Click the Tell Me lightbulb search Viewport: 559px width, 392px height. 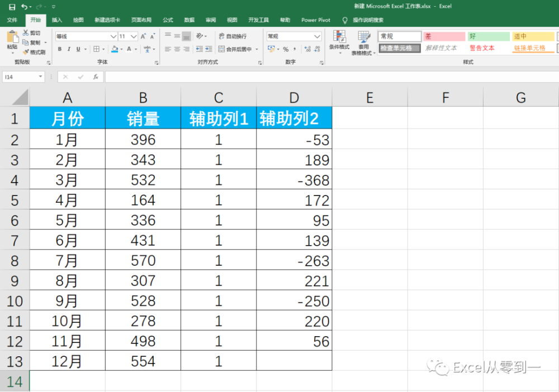coord(345,20)
